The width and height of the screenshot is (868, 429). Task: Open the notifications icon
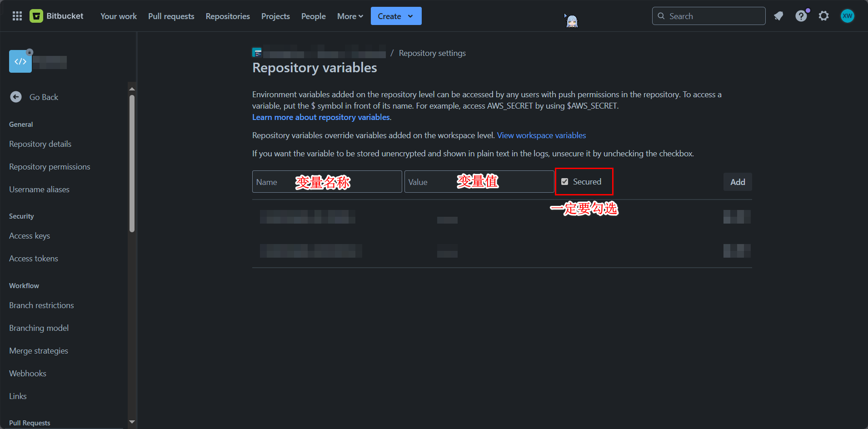click(778, 16)
